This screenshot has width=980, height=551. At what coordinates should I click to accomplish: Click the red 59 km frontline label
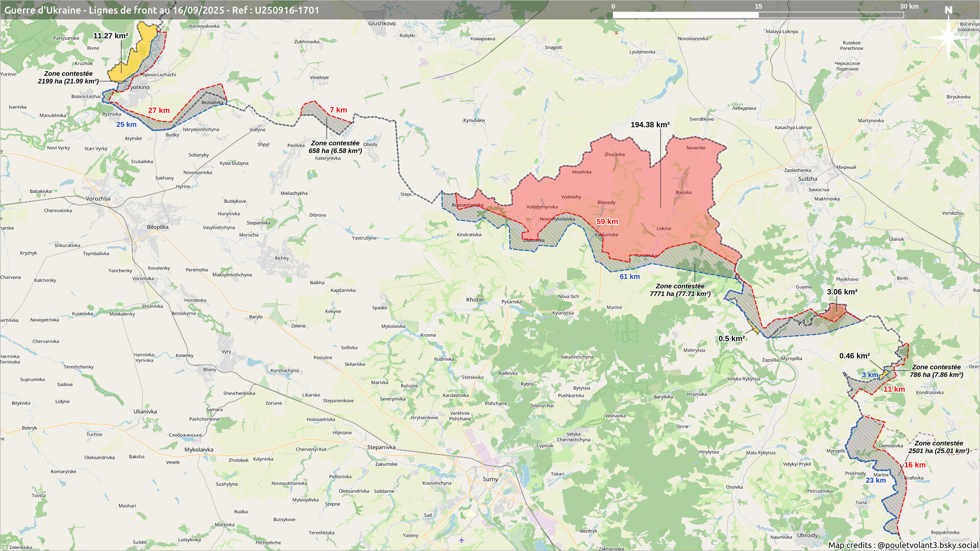click(x=607, y=221)
